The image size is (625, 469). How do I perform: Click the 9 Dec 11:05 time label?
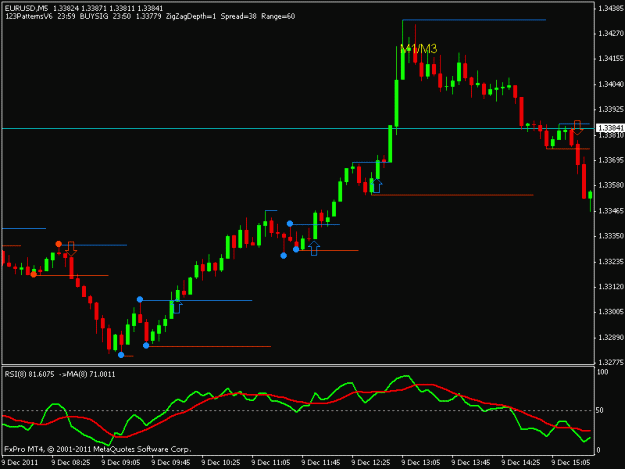coord(271,463)
